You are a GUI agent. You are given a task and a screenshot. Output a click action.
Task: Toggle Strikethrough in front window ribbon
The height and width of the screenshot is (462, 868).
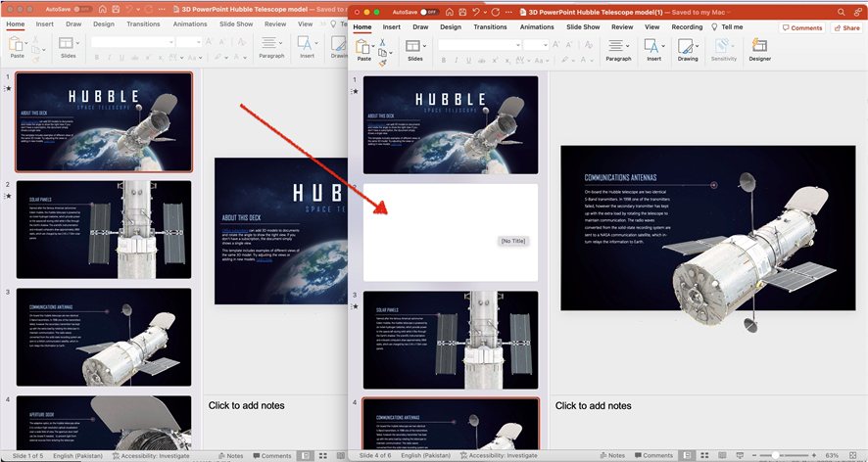[x=482, y=61]
